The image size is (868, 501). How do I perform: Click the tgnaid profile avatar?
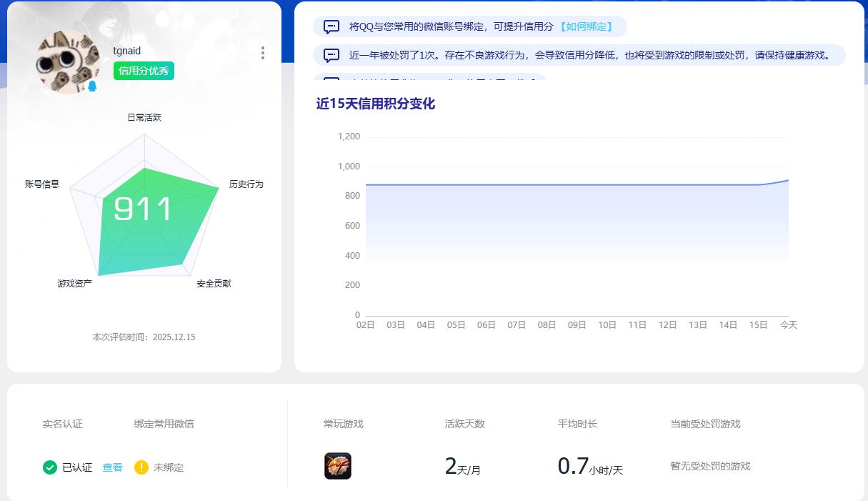[x=68, y=60]
